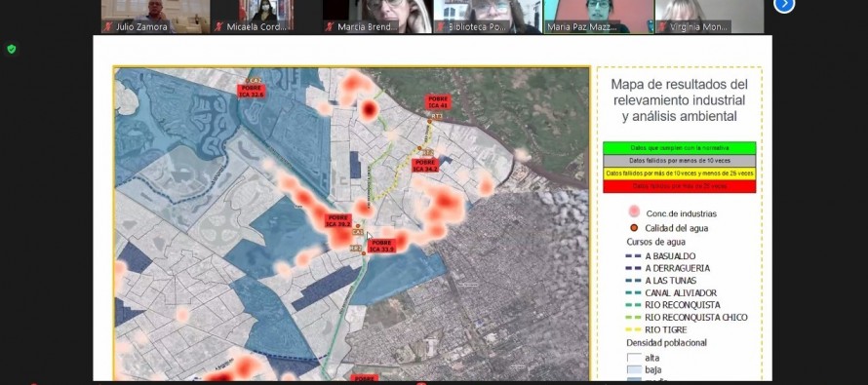The width and height of the screenshot is (868, 385).
Task: Select Virginia Mon... video thumbnail
Action: (710, 17)
